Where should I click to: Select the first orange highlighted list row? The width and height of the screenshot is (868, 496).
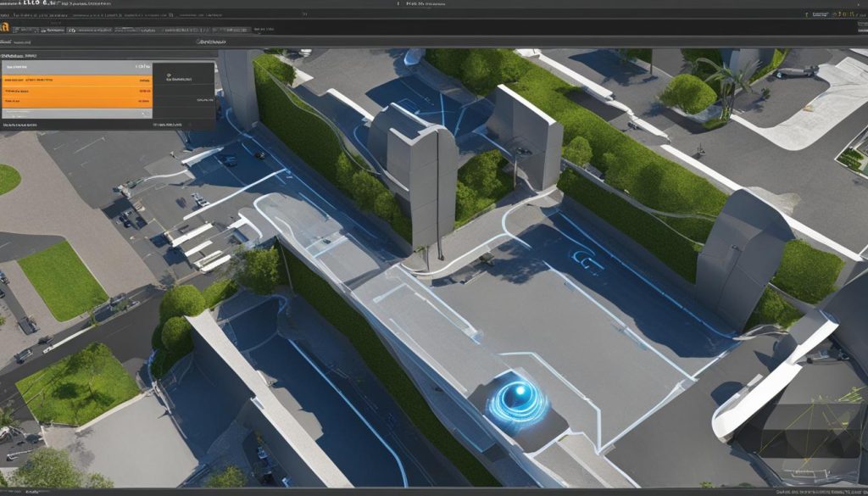(76, 81)
